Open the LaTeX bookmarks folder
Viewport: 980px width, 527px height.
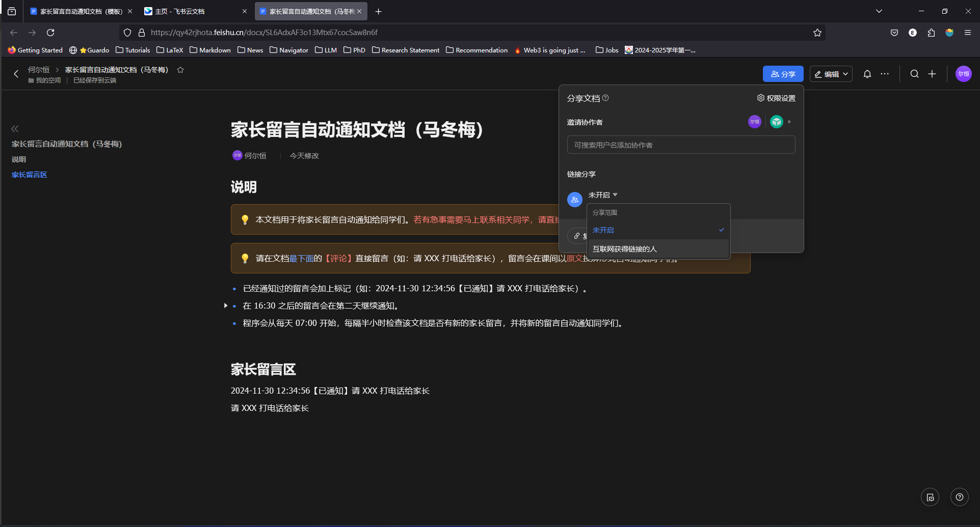point(170,50)
